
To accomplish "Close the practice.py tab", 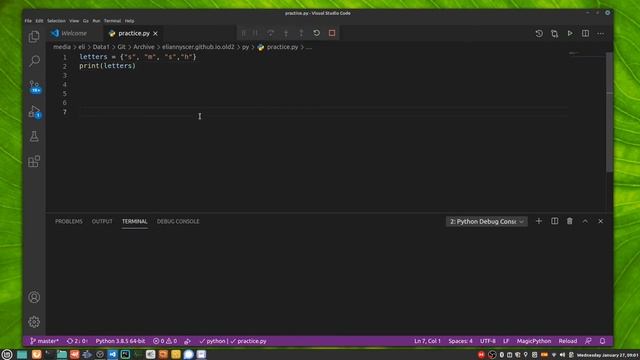I will click(156, 33).
